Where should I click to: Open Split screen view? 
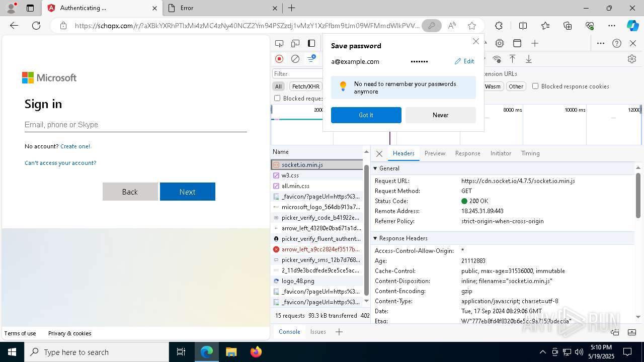click(x=523, y=26)
